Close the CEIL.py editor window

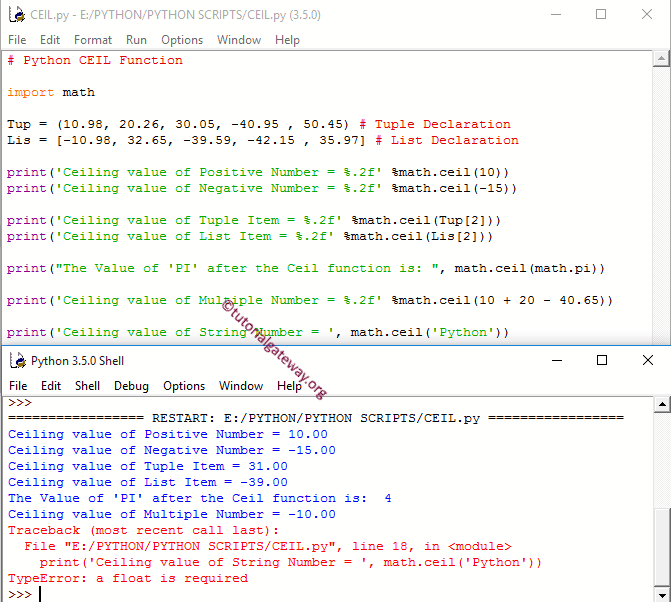tap(647, 15)
